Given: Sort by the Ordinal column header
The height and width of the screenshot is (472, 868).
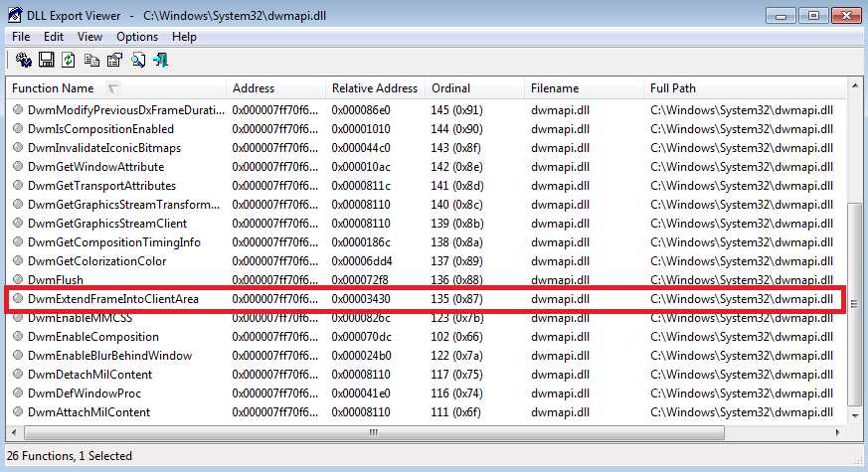Looking at the screenshot, I should 450,88.
